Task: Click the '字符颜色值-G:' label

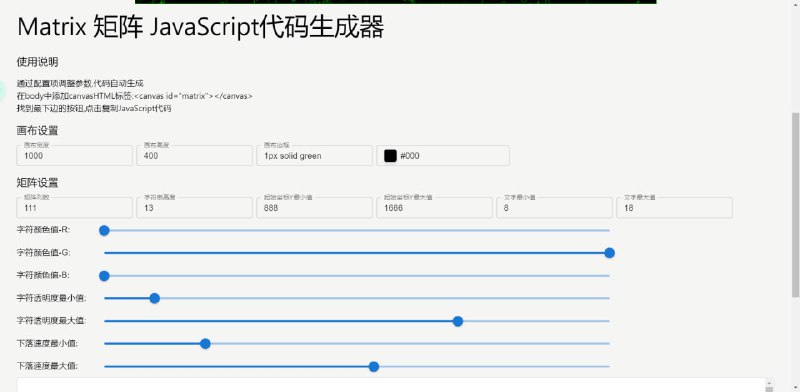Action: coord(43,252)
